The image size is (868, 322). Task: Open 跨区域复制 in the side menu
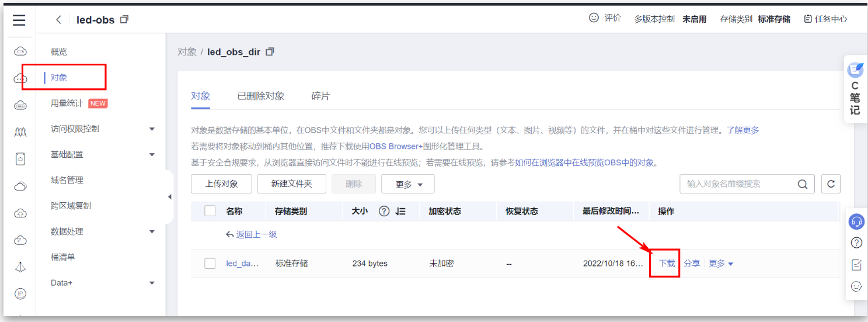tap(71, 206)
